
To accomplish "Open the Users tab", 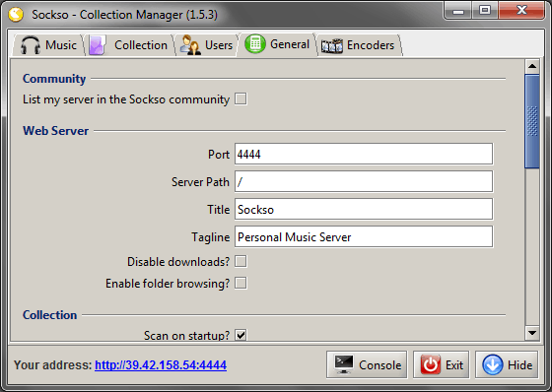I will pyautogui.click(x=206, y=45).
